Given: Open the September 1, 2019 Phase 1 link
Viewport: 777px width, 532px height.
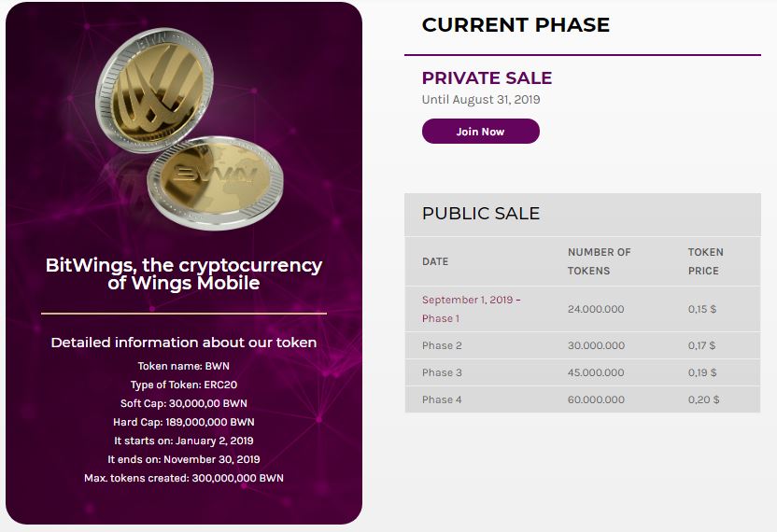Looking at the screenshot, I should (x=472, y=309).
